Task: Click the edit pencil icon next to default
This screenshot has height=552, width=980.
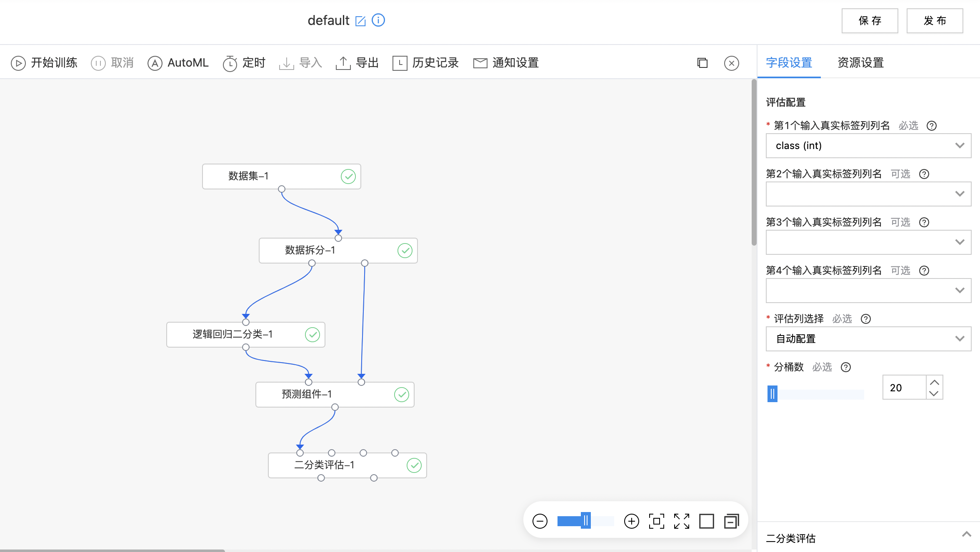Action: point(360,21)
